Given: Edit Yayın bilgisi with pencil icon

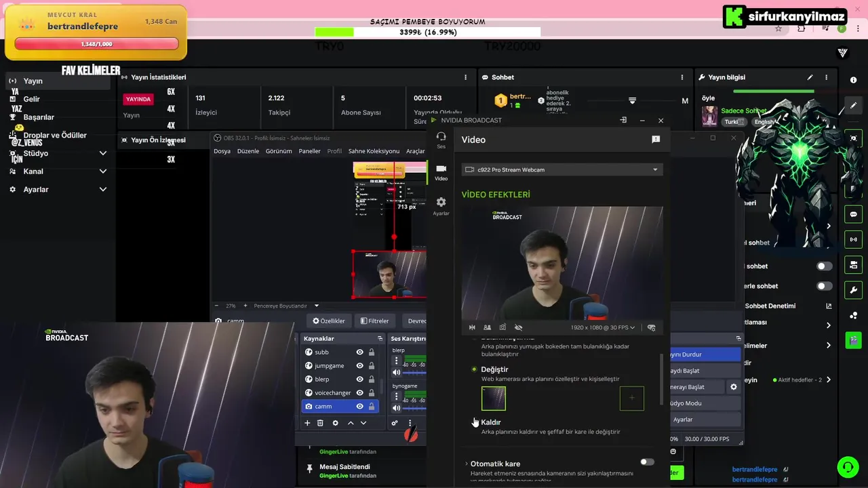Looking at the screenshot, I should tap(810, 77).
